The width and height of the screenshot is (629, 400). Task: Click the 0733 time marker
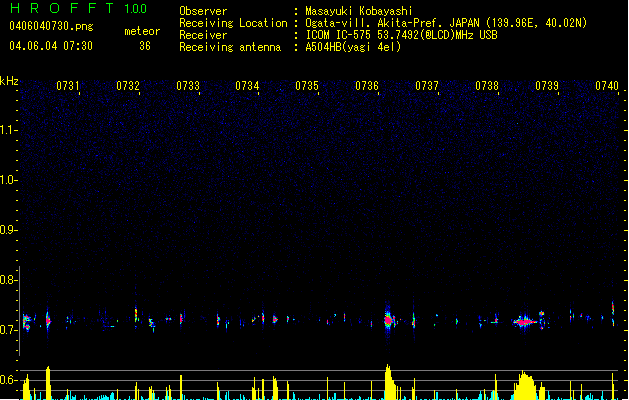point(188,86)
